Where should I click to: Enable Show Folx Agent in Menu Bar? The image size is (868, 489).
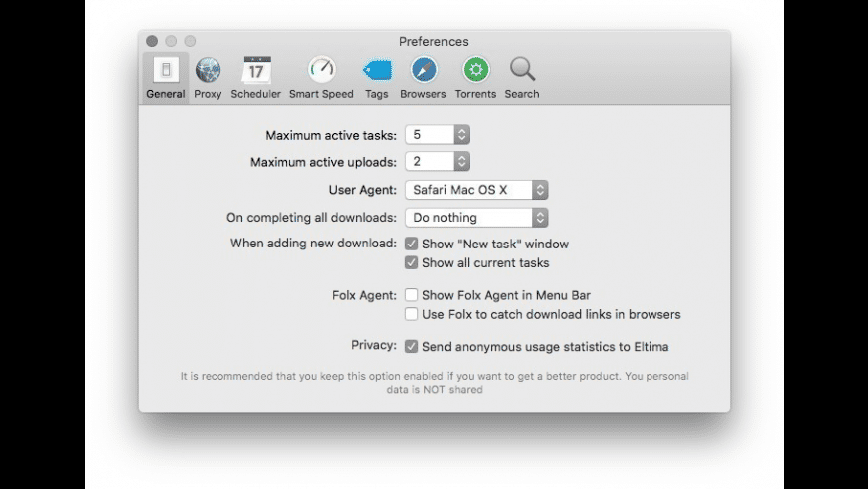[411, 295]
